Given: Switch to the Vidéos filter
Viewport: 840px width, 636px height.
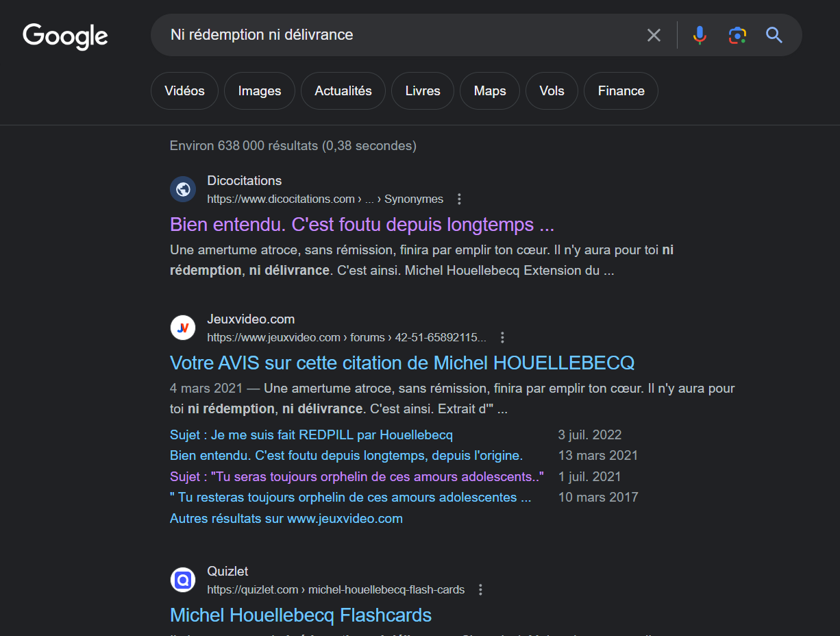Looking at the screenshot, I should point(184,91).
